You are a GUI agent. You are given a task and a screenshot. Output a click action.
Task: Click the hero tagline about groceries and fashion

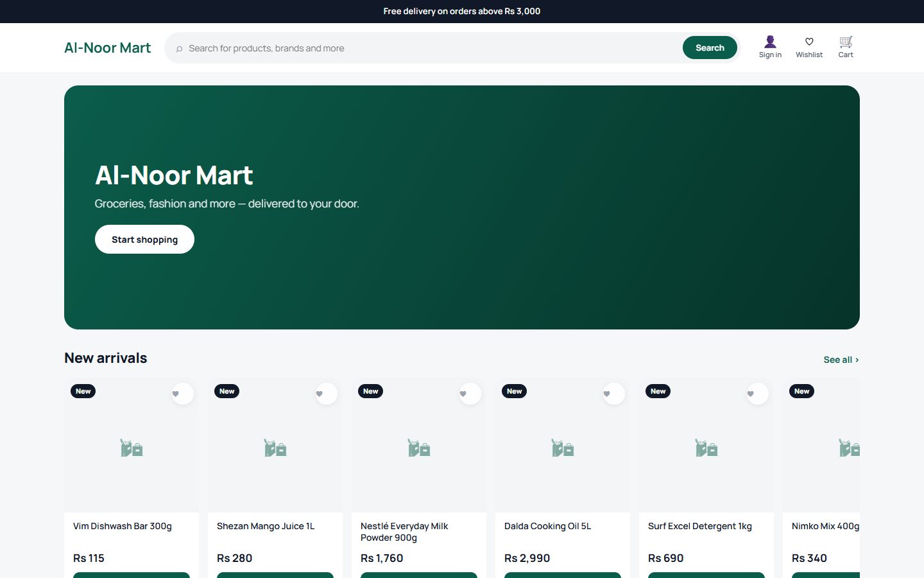[227, 204]
